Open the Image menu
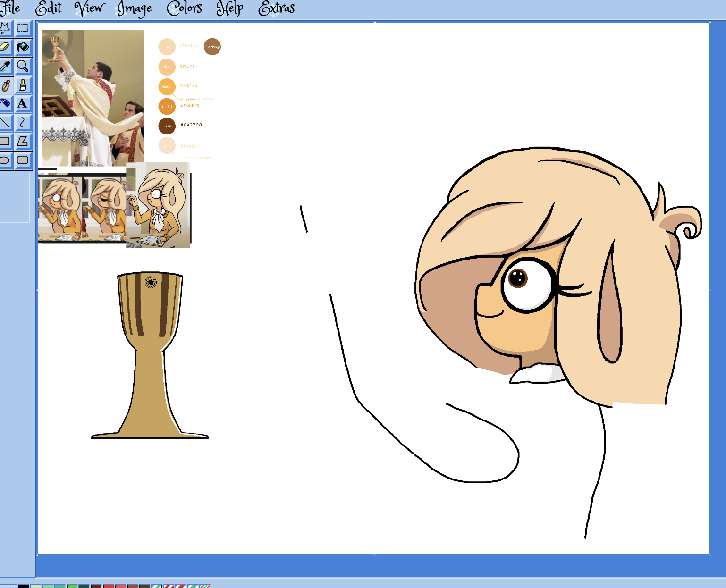 click(135, 8)
